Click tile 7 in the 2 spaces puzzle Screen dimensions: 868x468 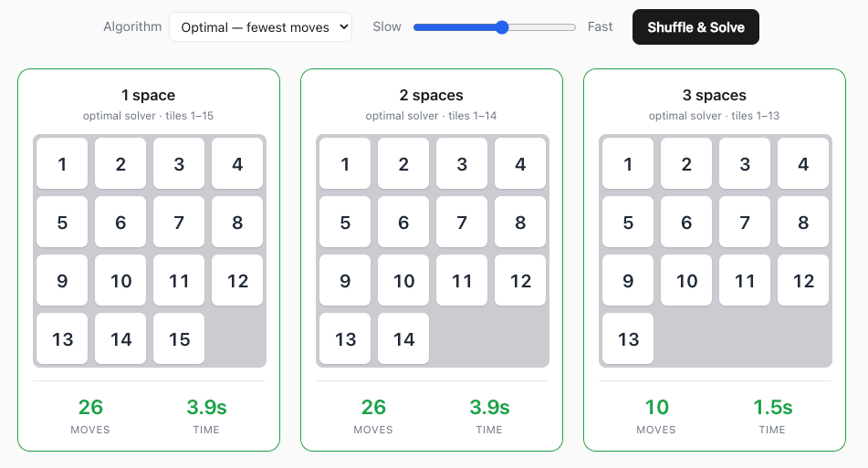point(462,222)
